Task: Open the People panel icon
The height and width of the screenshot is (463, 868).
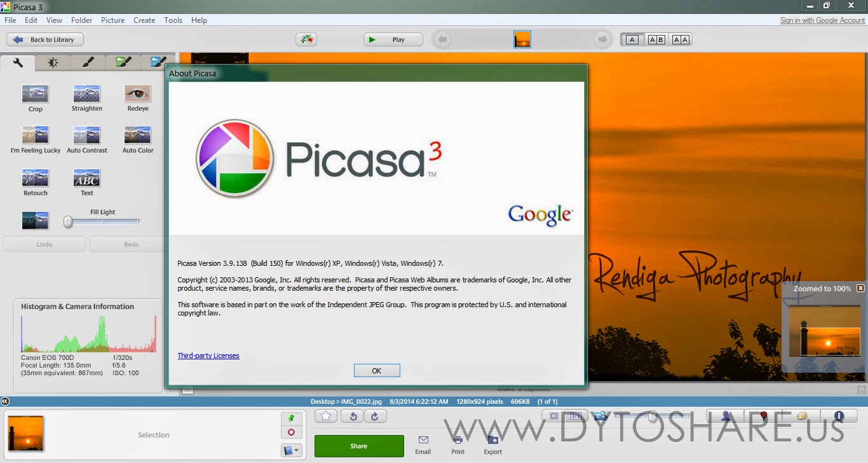Action: pyautogui.click(x=726, y=416)
